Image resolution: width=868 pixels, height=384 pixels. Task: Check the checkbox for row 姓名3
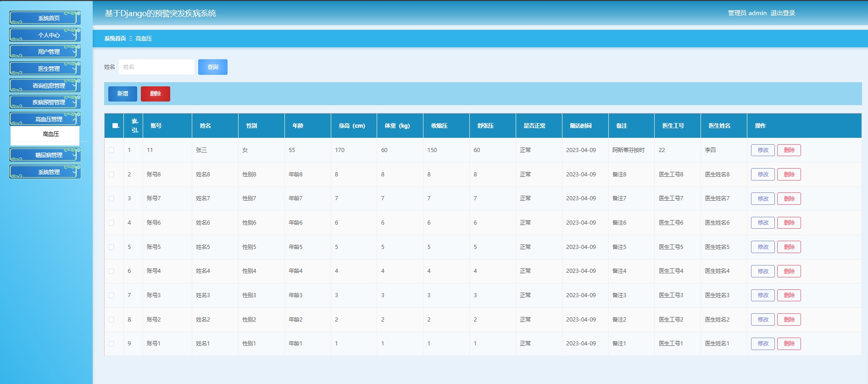pyautogui.click(x=111, y=295)
